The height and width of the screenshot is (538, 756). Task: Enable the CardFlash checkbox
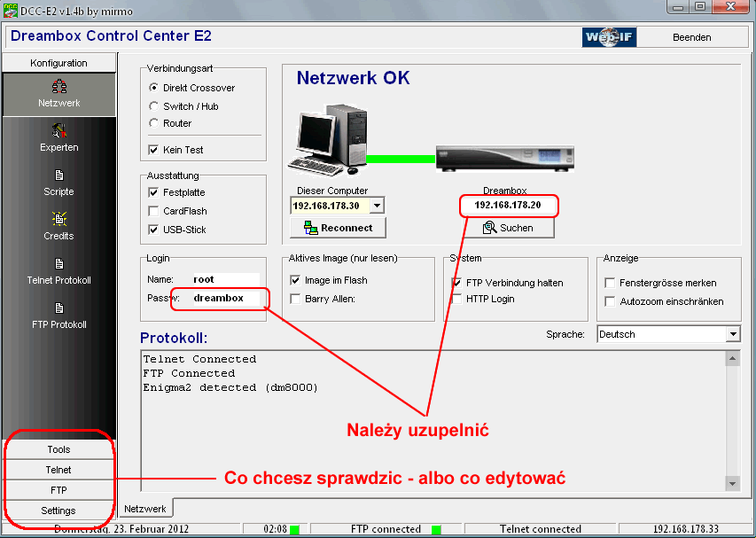coord(154,212)
